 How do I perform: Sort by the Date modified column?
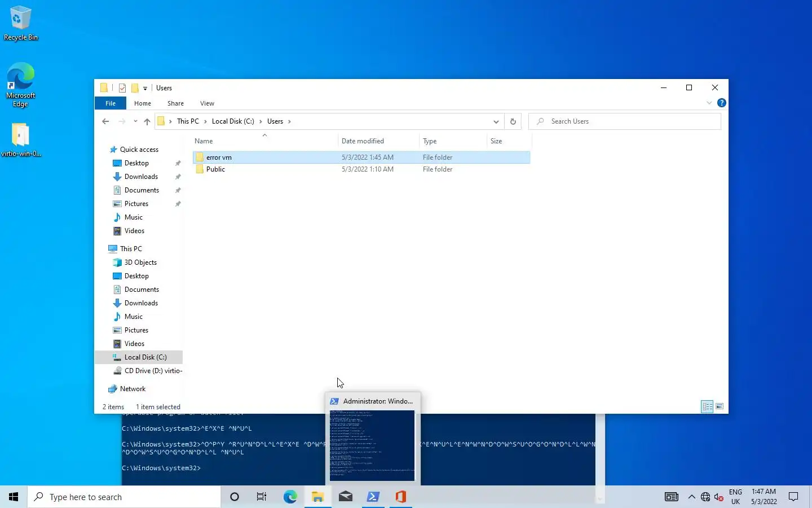coord(379,141)
